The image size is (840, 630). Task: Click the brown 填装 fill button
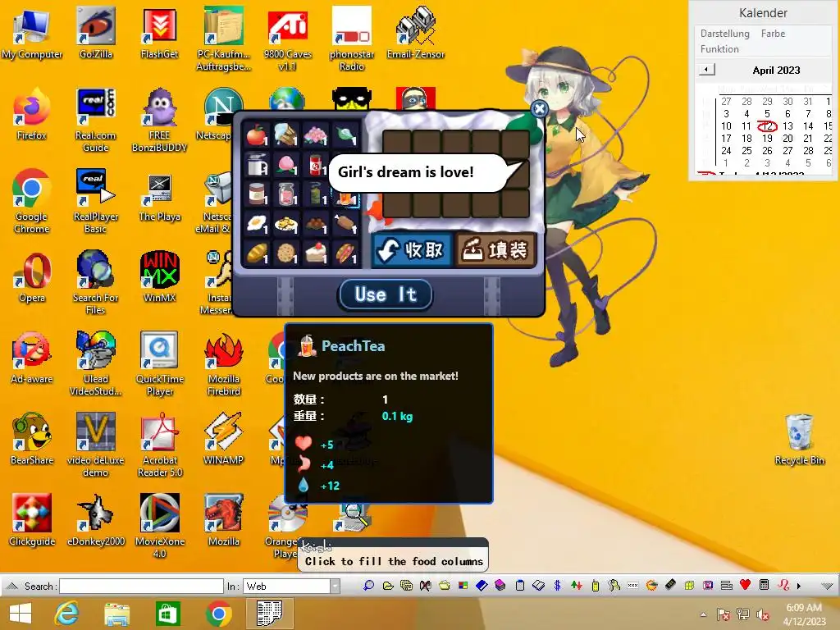click(x=495, y=249)
